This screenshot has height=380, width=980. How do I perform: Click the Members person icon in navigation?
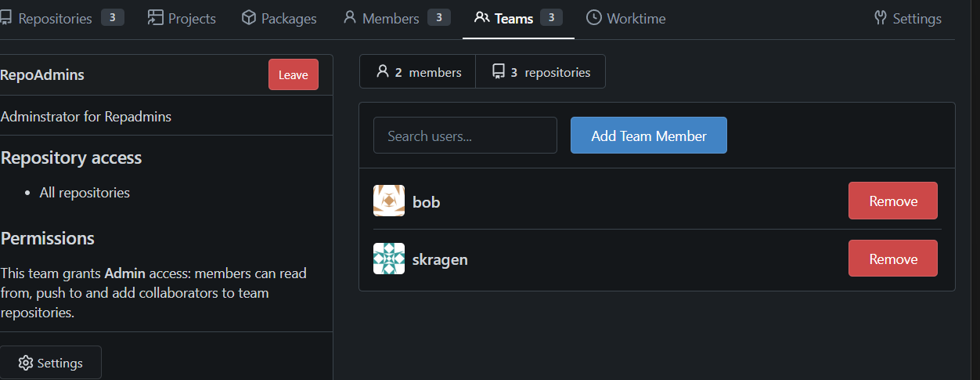350,18
